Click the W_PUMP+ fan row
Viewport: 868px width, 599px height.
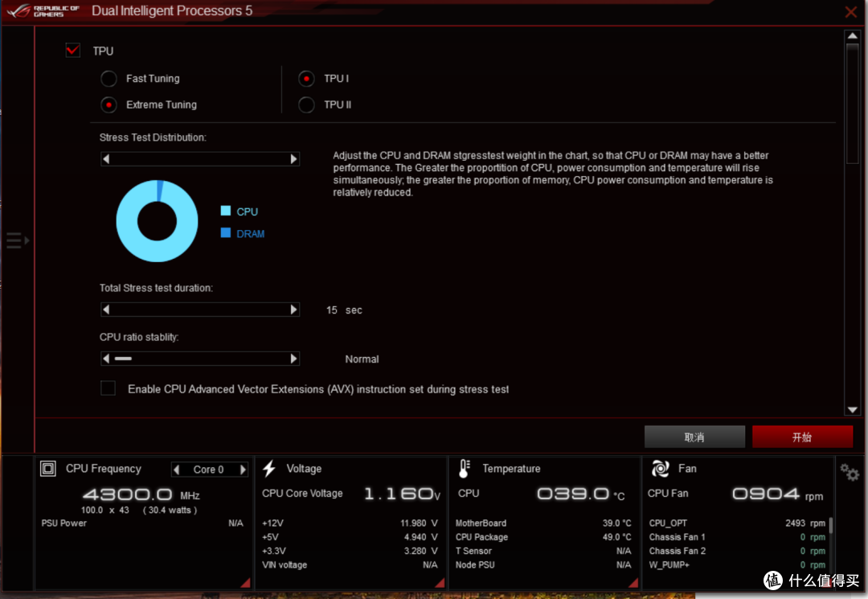(x=737, y=564)
